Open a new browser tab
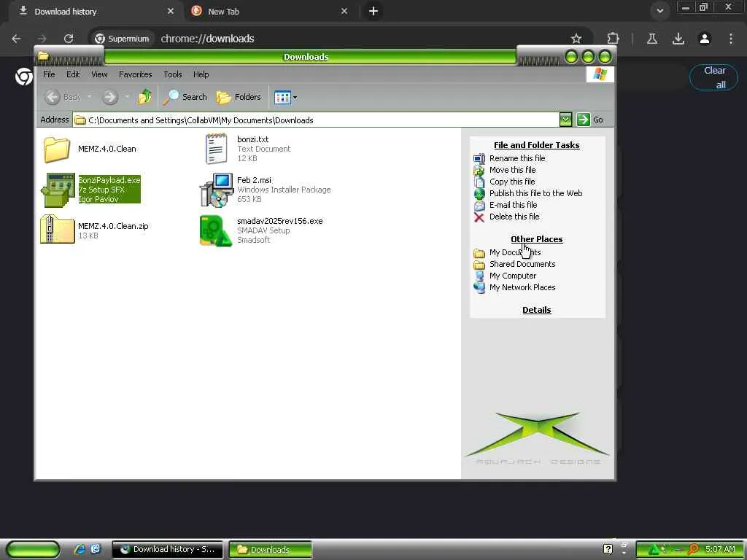 pyautogui.click(x=373, y=11)
